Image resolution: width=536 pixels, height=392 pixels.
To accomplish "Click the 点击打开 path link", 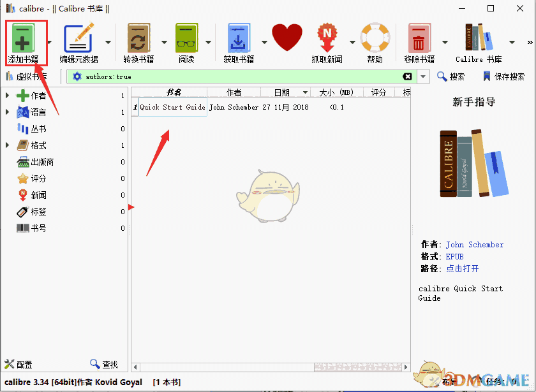I will pos(463,268).
